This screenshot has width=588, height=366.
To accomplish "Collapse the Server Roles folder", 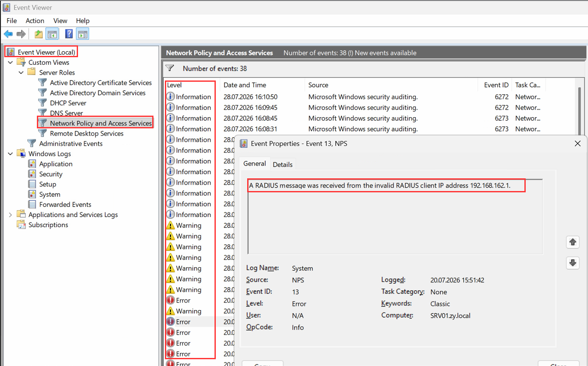I will click(21, 72).
